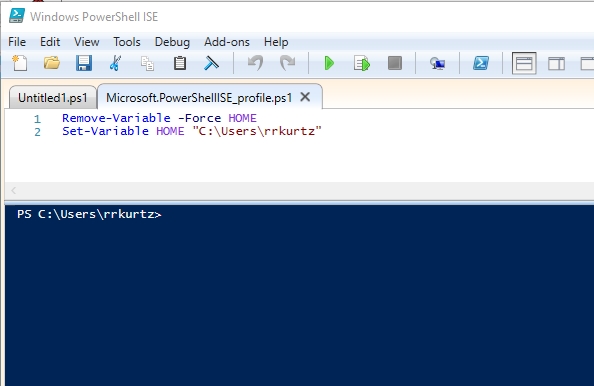
Task: Open the Debug menu
Action: coord(172,42)
